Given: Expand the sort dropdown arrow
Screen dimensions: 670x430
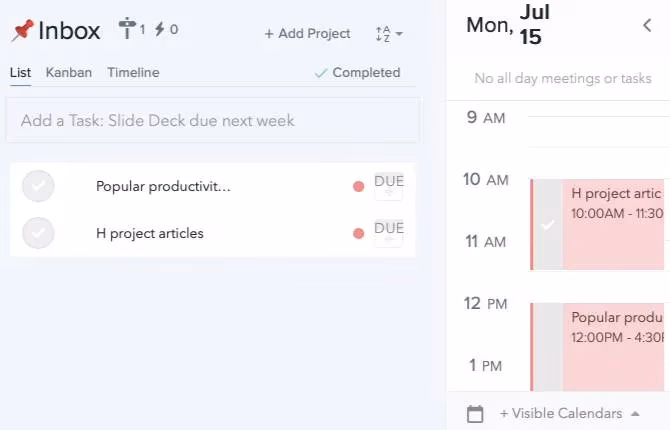Looking at the screenshot, I should click(x=399, y=34).
